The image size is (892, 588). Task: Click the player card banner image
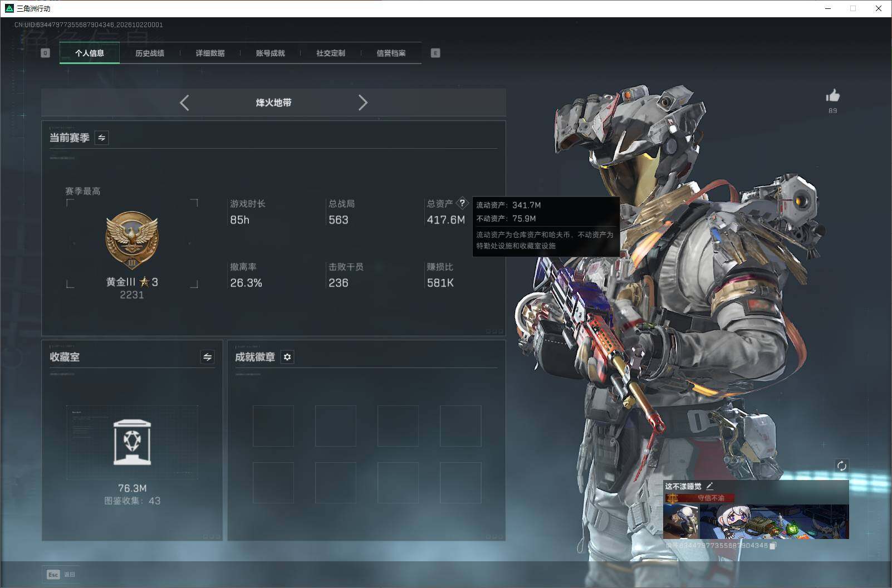click(774, 521)
